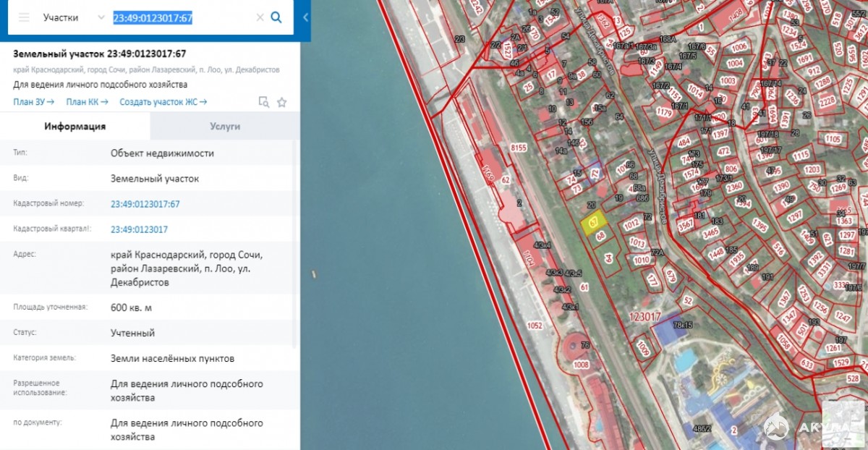
Task: Open cadastral number 23:49:0123017:67 link
Action: click(145, 204)
